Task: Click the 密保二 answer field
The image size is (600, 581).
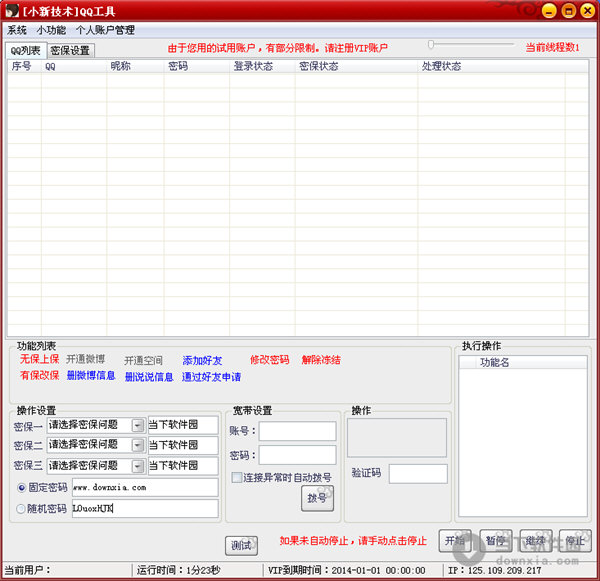Action: (x=183, y=445)
